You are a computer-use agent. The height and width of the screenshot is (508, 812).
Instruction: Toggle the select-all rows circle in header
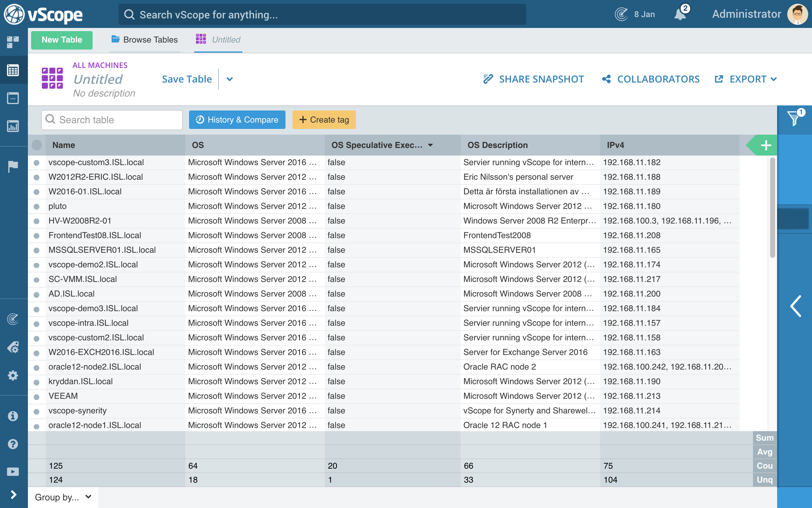(x=36, y=145)
